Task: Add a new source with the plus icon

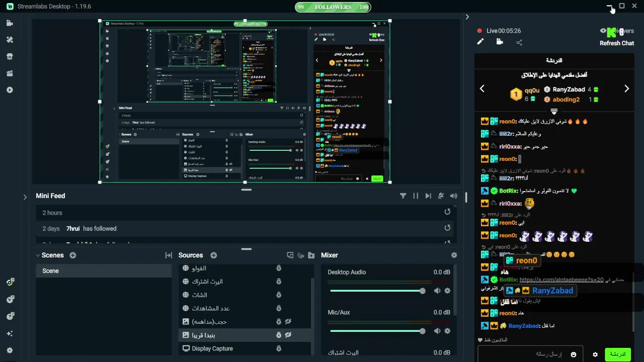Action: coord(214,255)
